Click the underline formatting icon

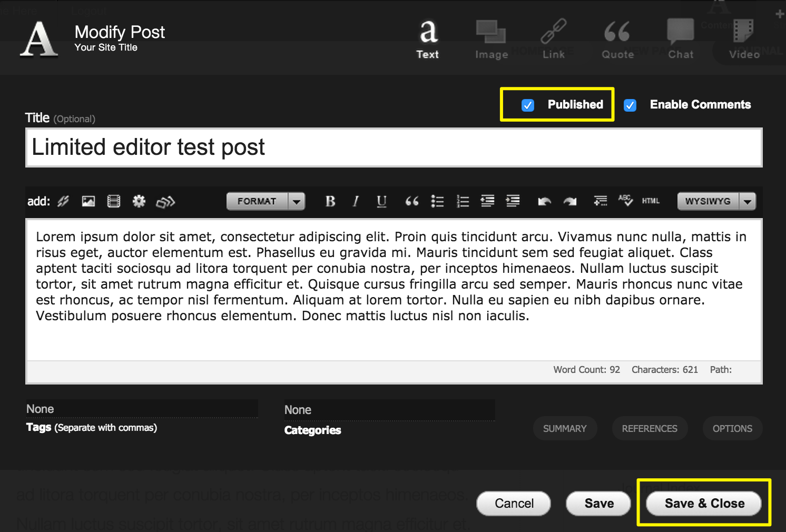click(x=381, y=201)
